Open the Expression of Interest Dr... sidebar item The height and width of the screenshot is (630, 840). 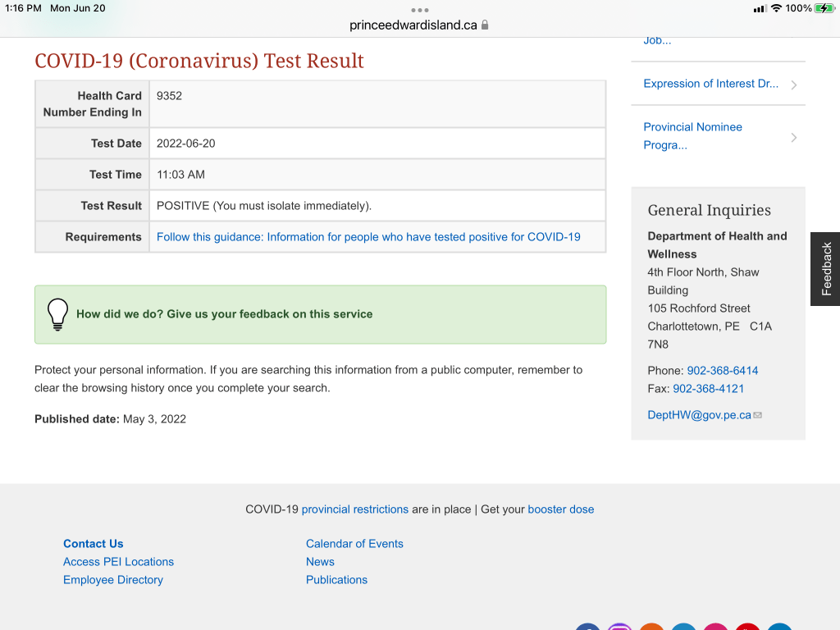pos(710,84)
